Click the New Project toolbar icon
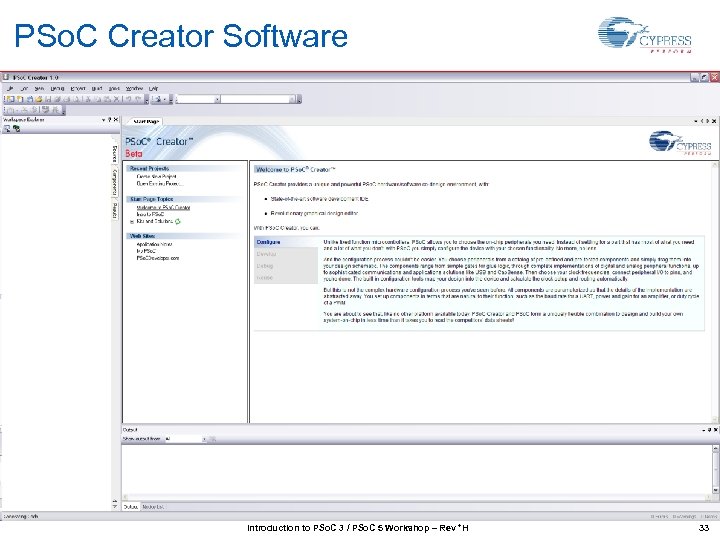720x540 pixels. click(10, 99)
